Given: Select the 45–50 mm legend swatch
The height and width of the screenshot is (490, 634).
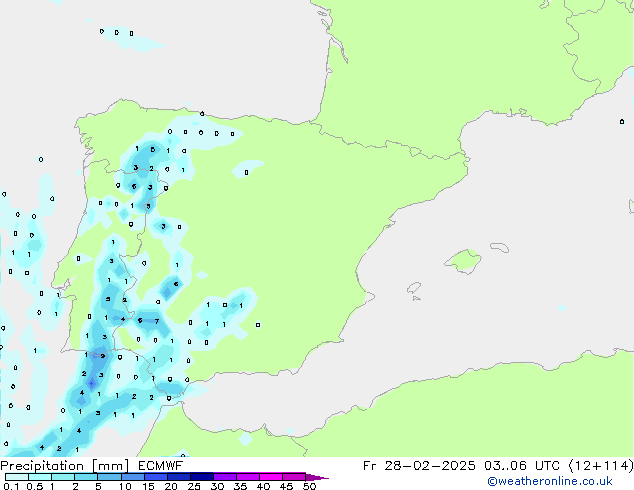Looking at the screenshot, I should click(294, 477).
